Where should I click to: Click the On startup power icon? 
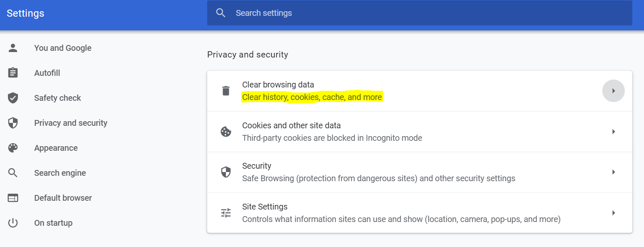[13, 223]
